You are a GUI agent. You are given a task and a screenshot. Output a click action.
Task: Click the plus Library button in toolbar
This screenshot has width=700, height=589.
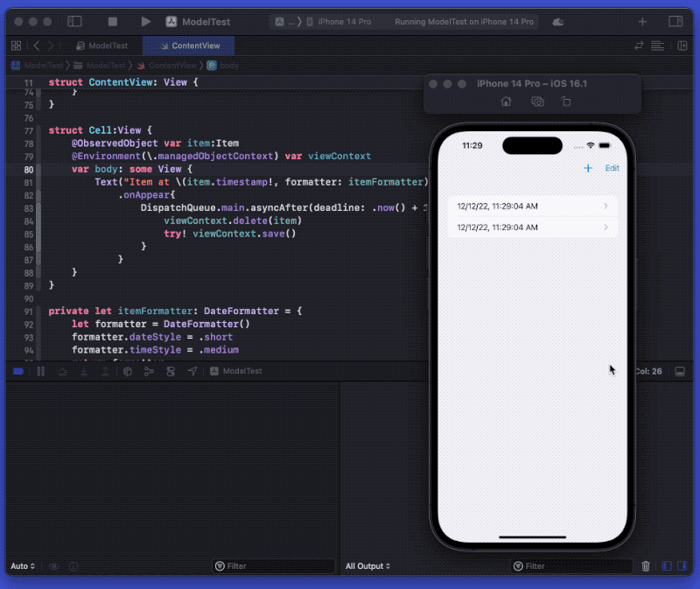[642, 21]
